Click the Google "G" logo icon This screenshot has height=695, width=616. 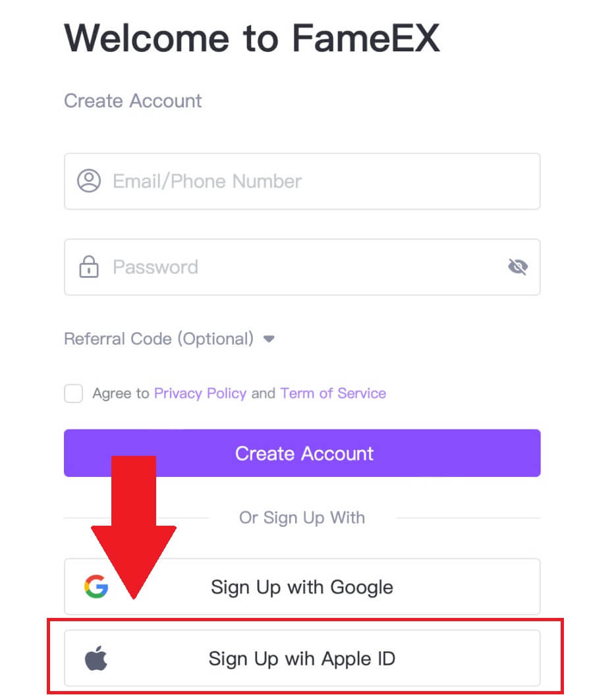click(x=96, y=586)
